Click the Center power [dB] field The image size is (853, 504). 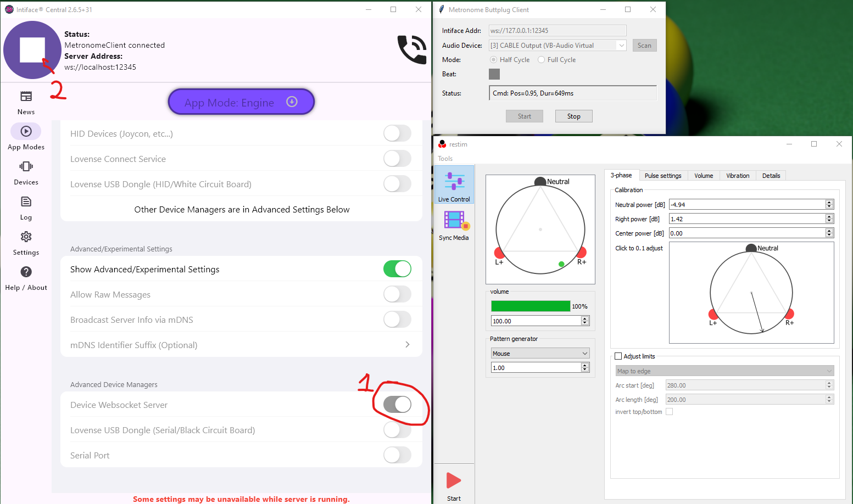(747, 233)
